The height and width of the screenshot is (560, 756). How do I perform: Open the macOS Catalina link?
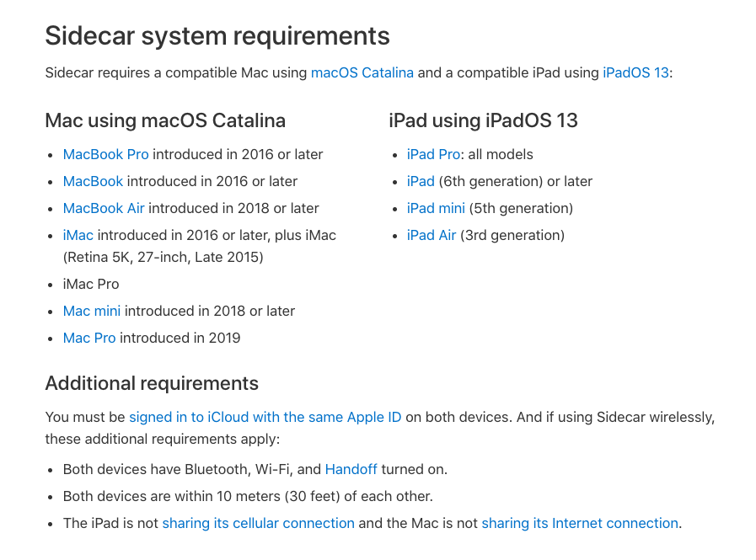point(362,72)
